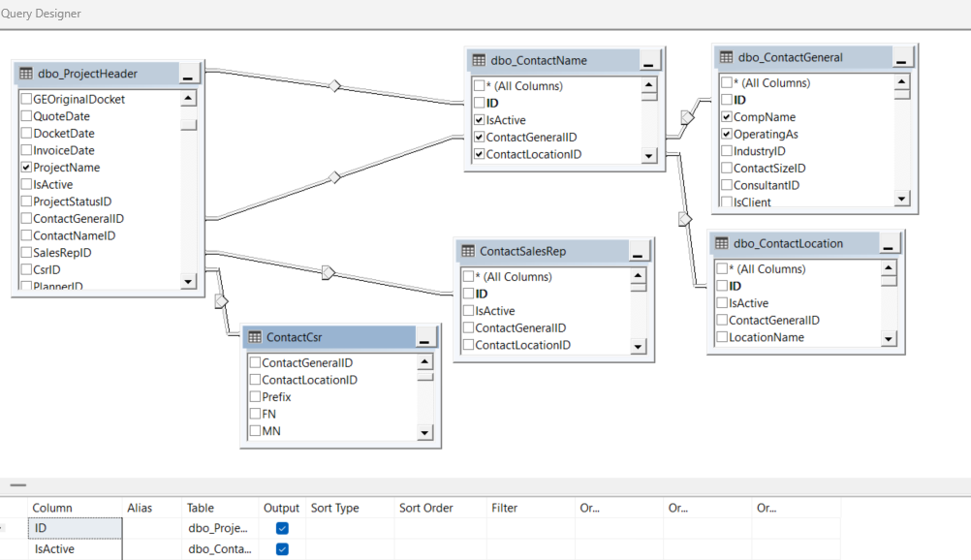Click the Alias cell for the IsActive row
The image size is (971, 560).
152,549
